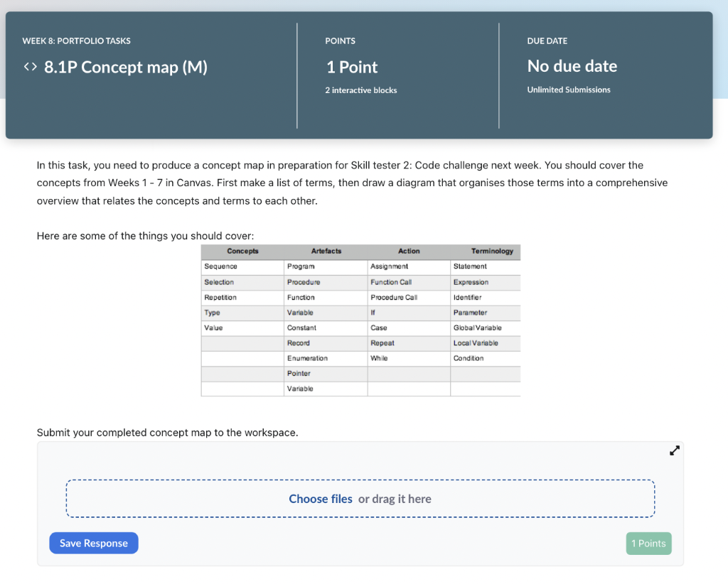Click the left angle bracket of the code icon
728x584 pixels.
coord(26,67)
